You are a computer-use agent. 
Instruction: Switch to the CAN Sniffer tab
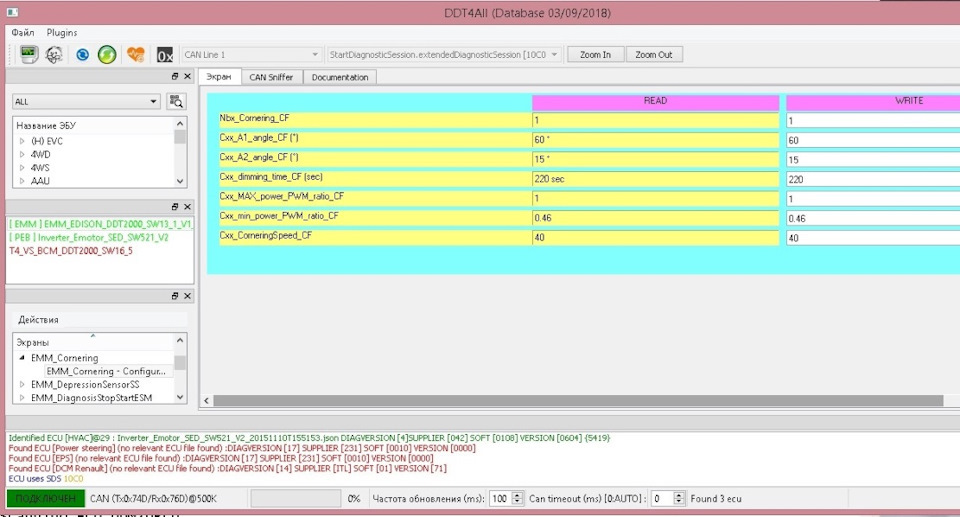tap(271, 77)
